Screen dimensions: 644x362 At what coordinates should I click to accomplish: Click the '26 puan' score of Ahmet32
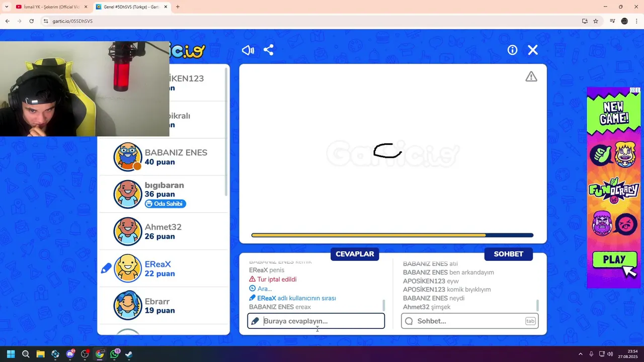160,236
